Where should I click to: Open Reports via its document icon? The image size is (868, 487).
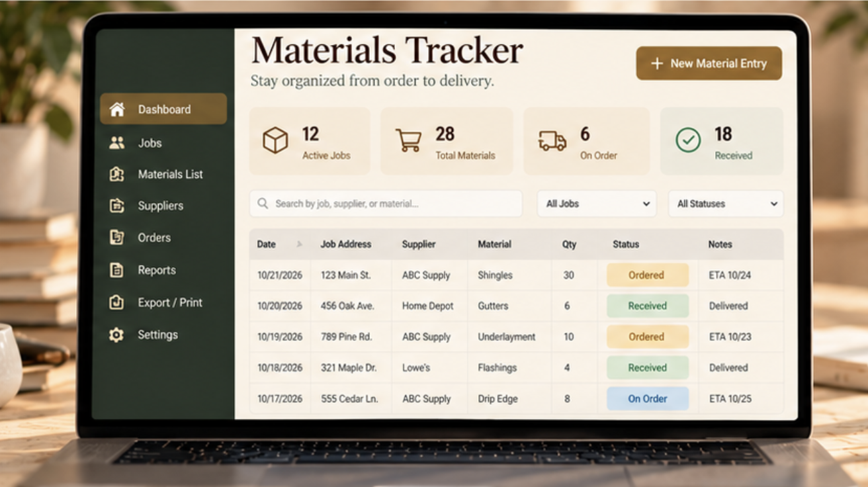click(117, 270)
